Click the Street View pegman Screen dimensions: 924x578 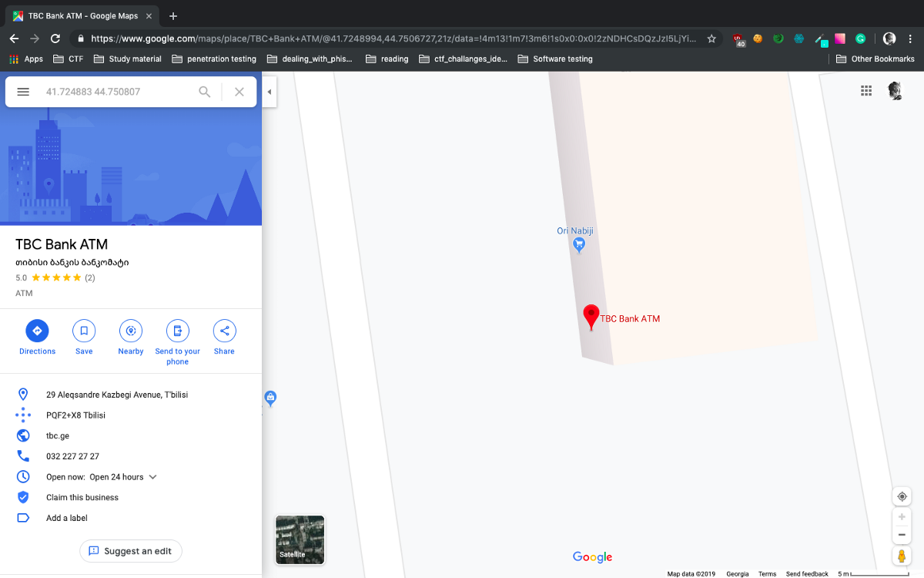pyautogui.click(x=902, y=556)
